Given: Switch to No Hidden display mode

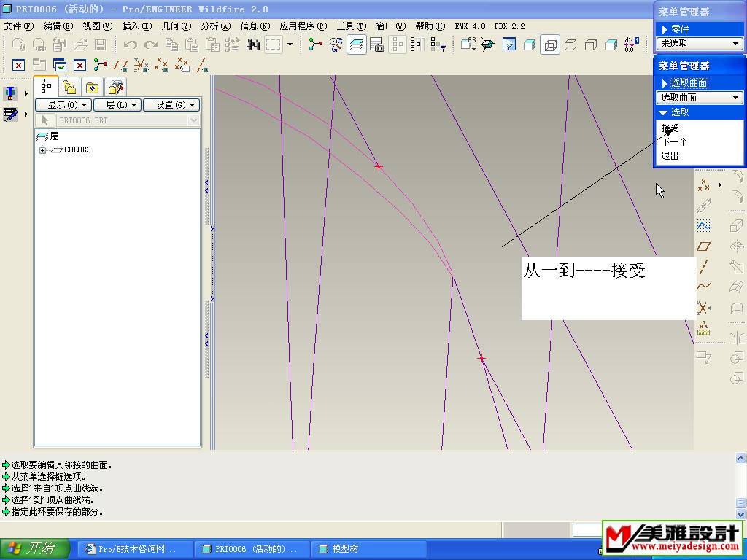Looking at the screenshot, I should pyautogui.click(x=591, y=44).
